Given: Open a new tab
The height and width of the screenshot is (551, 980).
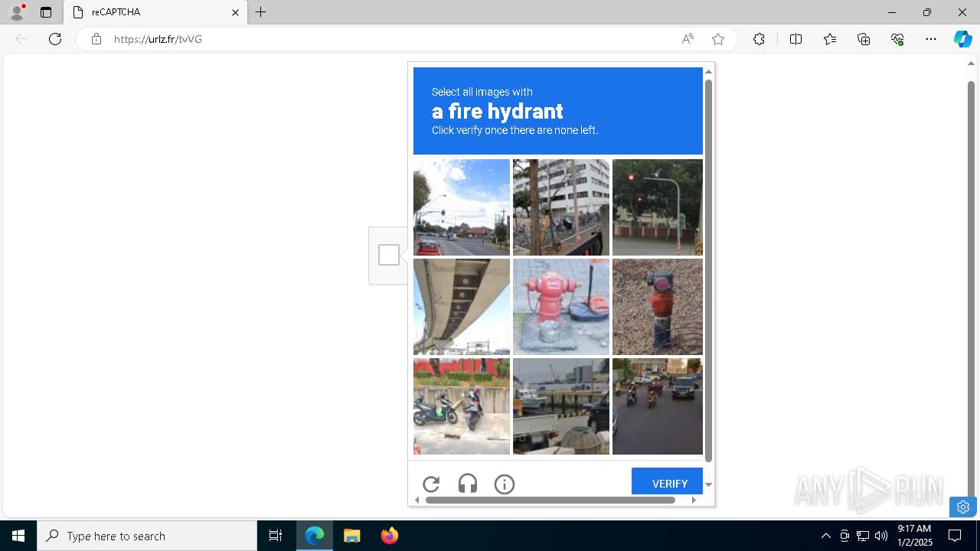Looking at the screenshot, I should point(261,12).
